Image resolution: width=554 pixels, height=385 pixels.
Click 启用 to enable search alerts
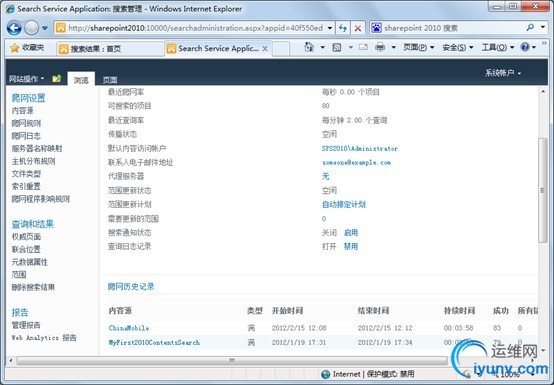pos(351,232)
